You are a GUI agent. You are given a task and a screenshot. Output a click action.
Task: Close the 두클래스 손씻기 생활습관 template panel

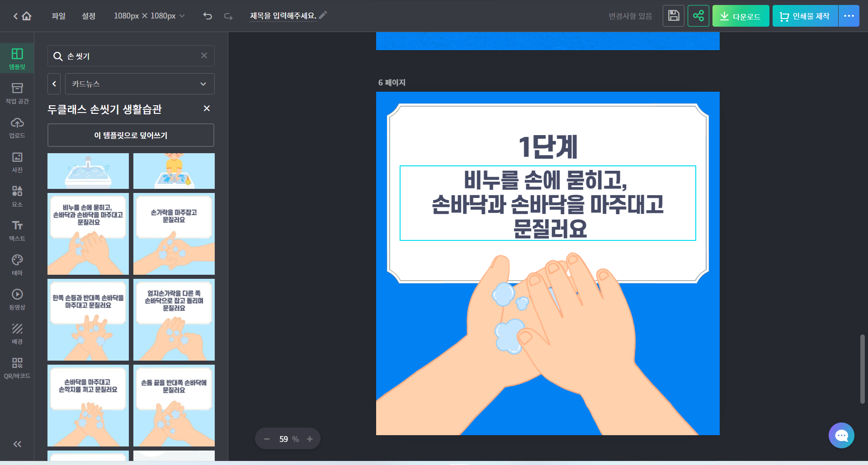[207, 108]
